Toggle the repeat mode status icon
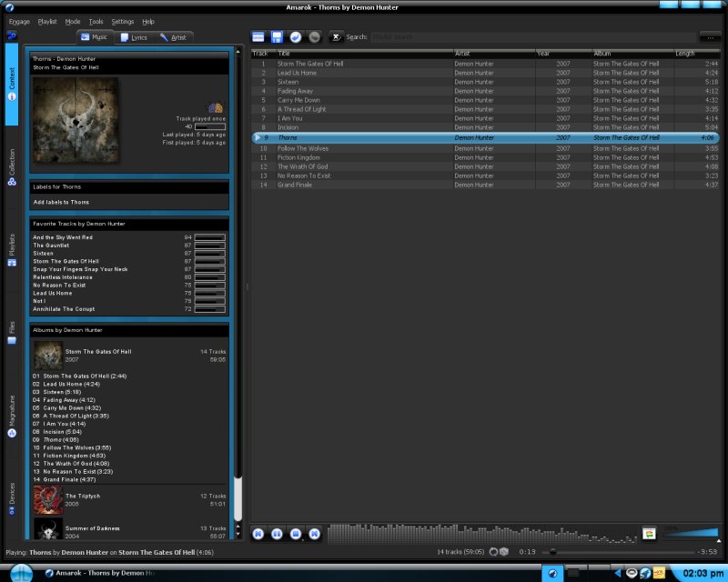728x582 pixels. click(x=493, y=552)
